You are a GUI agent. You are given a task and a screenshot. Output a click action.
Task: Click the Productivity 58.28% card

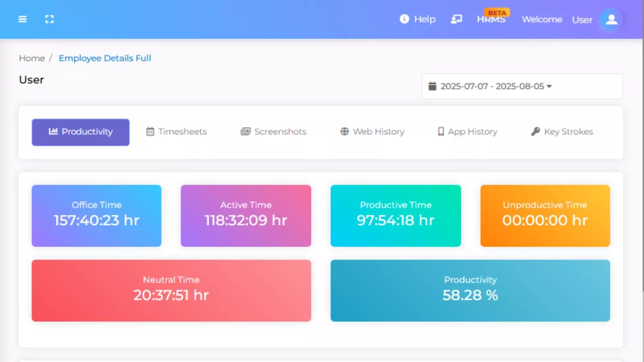click(x=470, y=290)
